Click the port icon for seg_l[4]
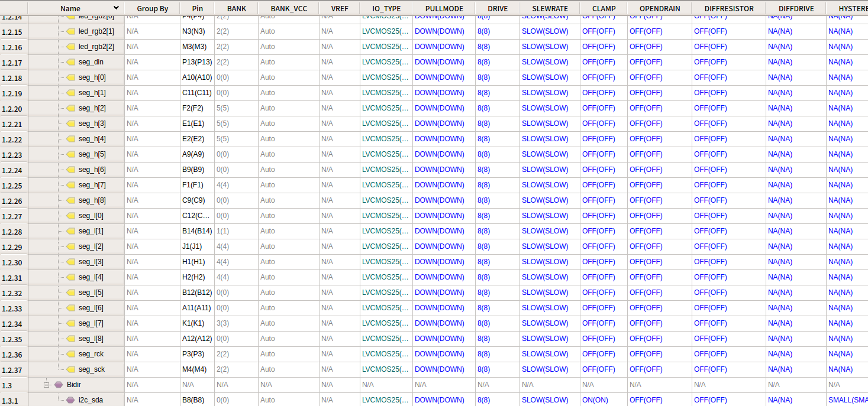 71,277
